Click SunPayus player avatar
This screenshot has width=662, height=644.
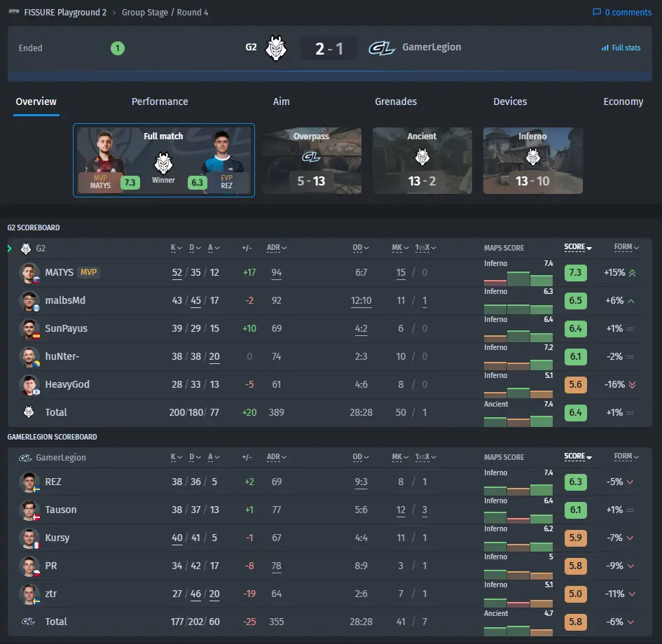coord(29,328)
